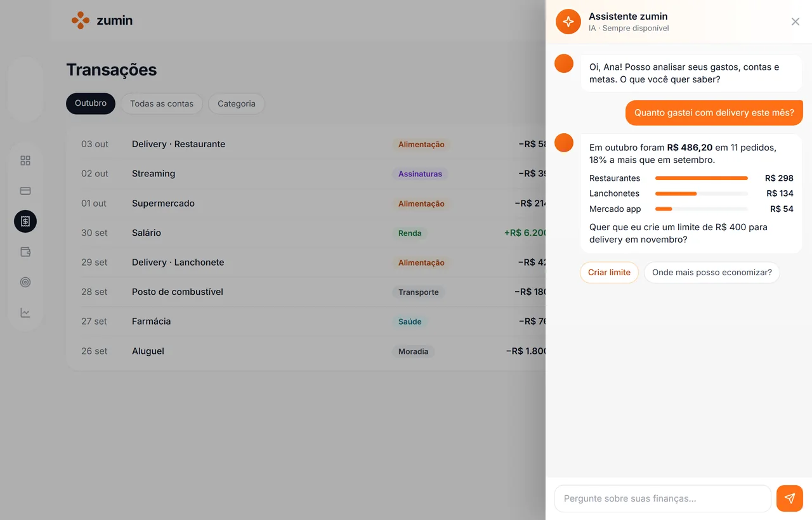
Task: Focus the "Pergunte sobre suas finanças" input
Action: (x=663, y=498)
